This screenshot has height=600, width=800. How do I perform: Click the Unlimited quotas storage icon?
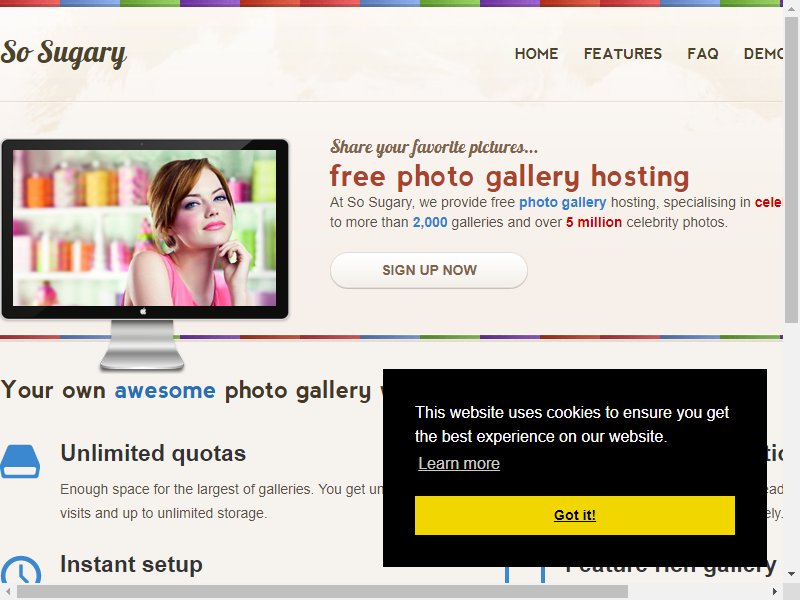point(20,461)
